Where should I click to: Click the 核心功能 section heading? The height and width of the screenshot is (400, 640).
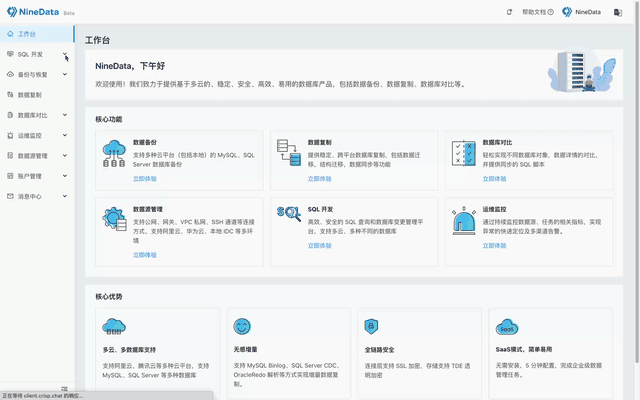(109, 119)
